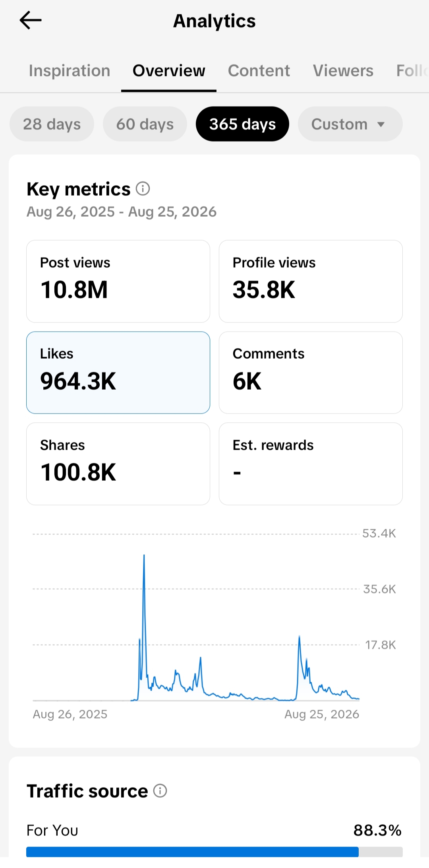Tap the back arrow icon
The width and height of the screenshot is (429, 868).
click(x=31, y=20)
